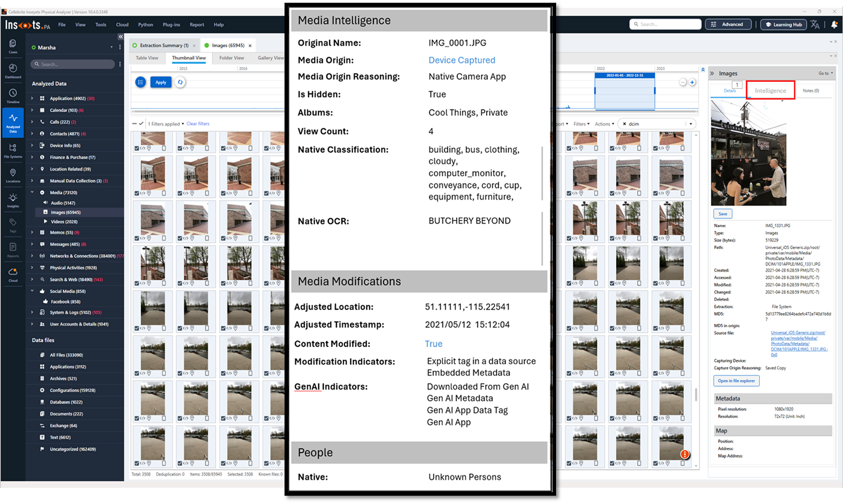Click the blue list-view round button

(x=140, y=82)
